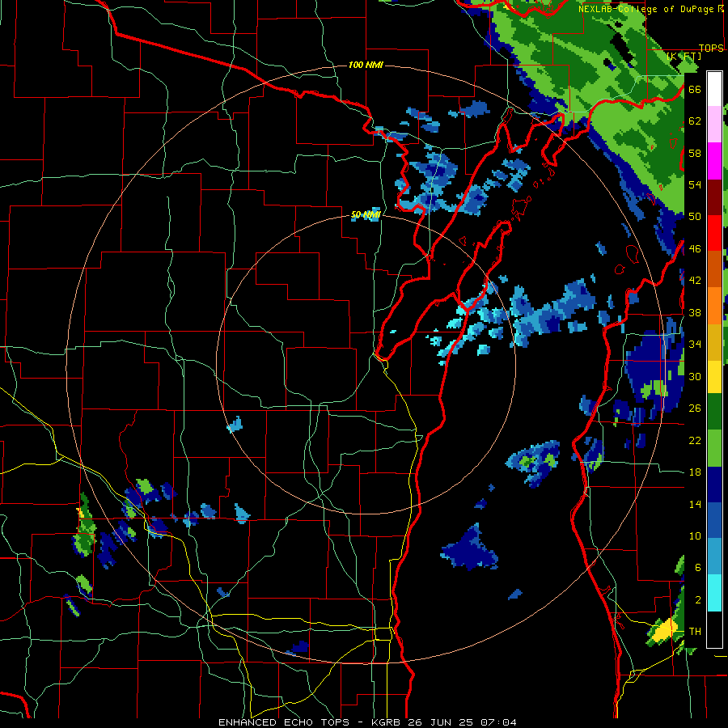
Task: Click the 58 value on legend scale
Action: click(x=695, y=153)
